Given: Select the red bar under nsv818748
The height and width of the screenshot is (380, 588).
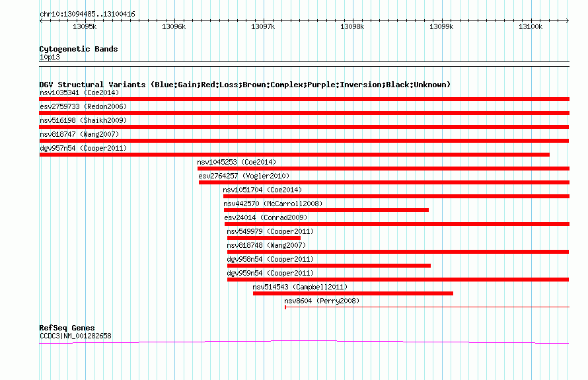Looking at the screenshot, I should (x=398, y=252).
